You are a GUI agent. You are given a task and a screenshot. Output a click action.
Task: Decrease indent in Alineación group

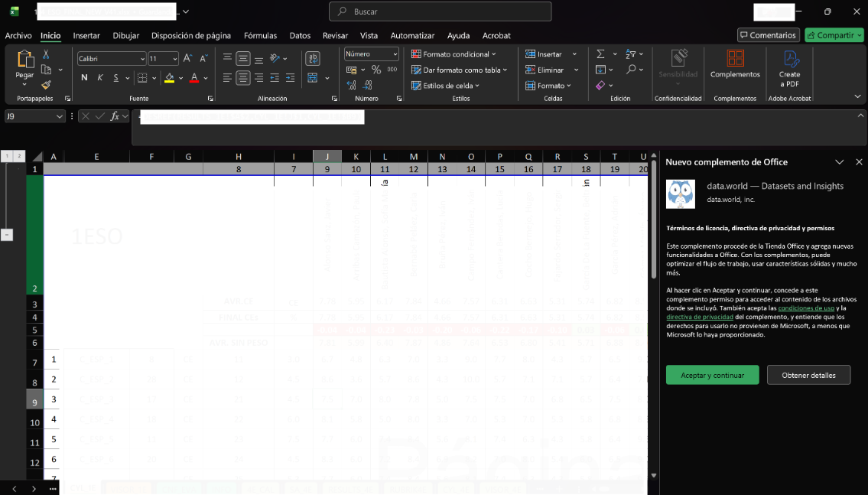[275, 78]
